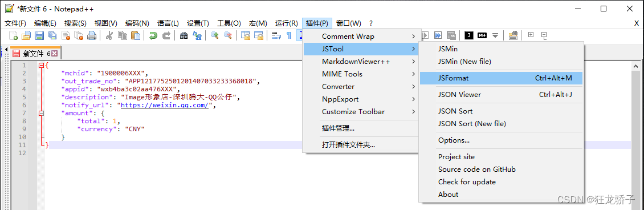Open the 语言(L) menu
This screenshot has height=210, width=644.
pos(168,23)
